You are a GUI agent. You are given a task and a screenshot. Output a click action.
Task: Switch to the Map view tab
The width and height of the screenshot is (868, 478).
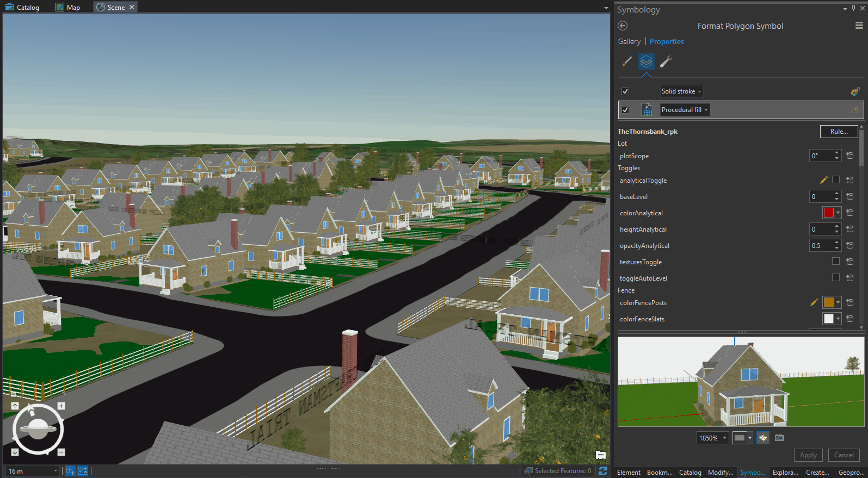[x=68, y=8]
